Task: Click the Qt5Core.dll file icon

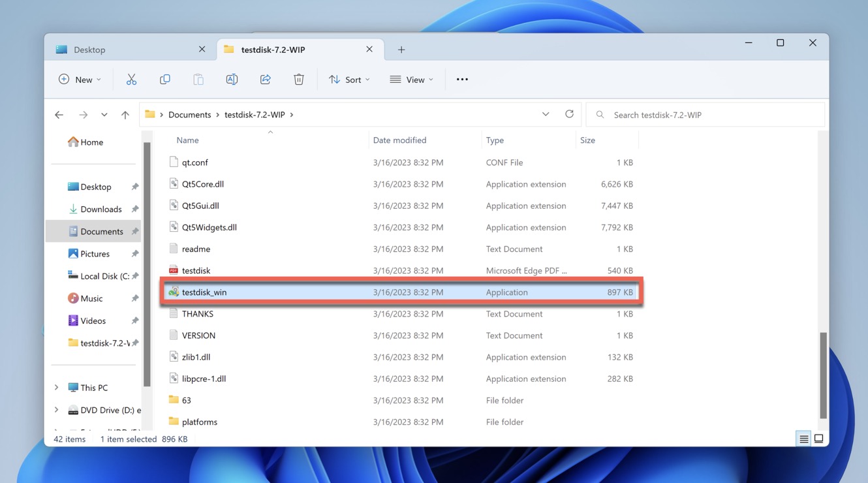Action: pos(174,184)
